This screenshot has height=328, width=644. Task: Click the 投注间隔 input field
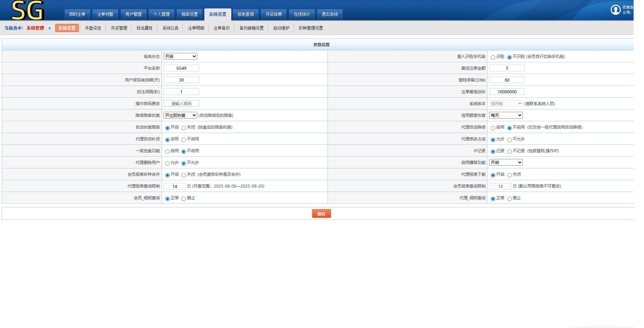tap(181, 92)
